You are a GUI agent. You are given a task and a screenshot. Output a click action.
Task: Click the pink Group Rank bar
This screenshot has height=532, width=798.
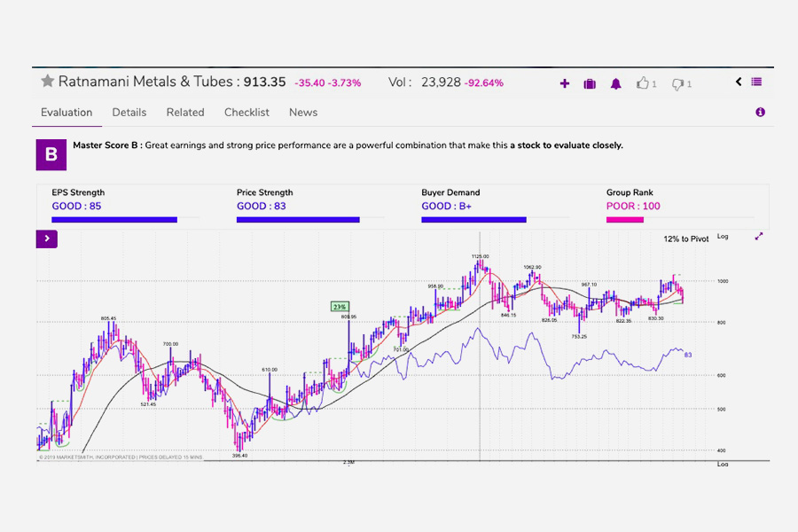(625, 220)
